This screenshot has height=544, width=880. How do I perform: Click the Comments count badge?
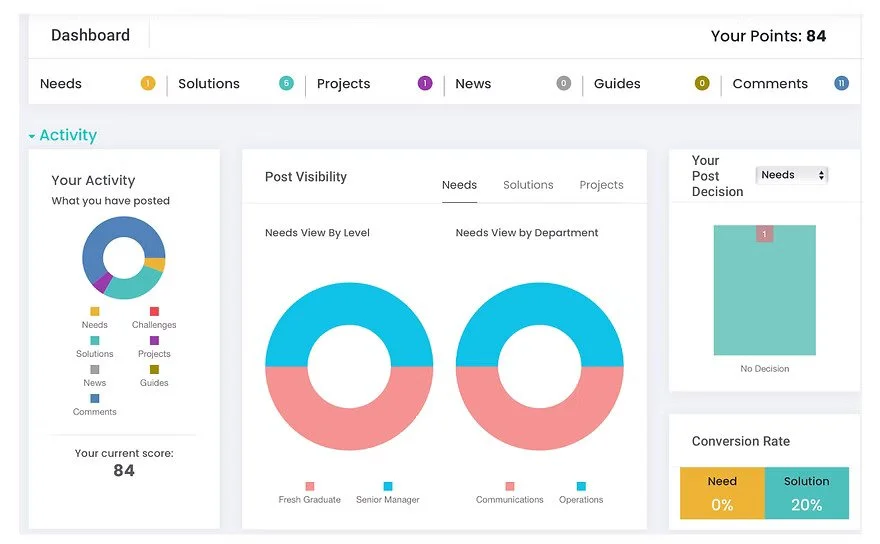point(841,84)
